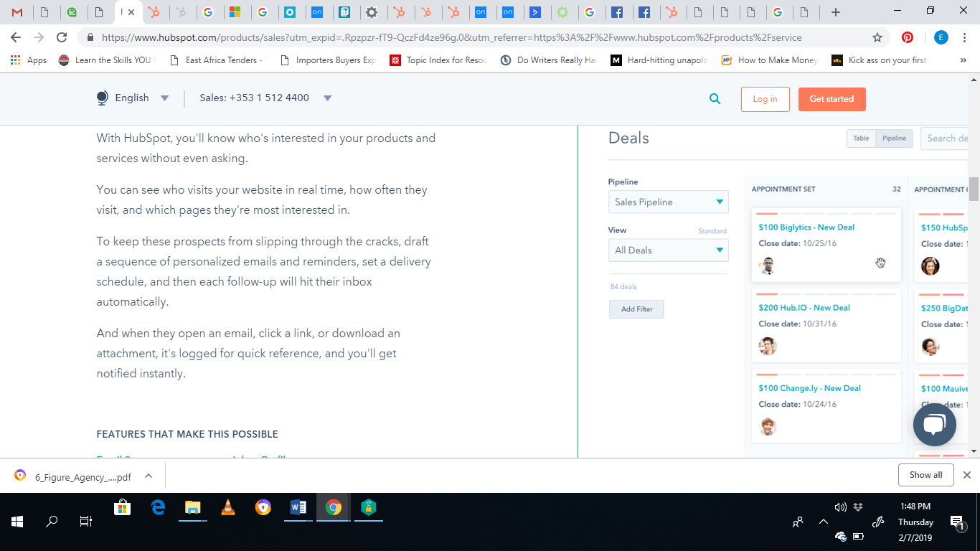The image size is (980, 551).
Task: Switch to the Microsoft logo tab
Action: (235, 12)
